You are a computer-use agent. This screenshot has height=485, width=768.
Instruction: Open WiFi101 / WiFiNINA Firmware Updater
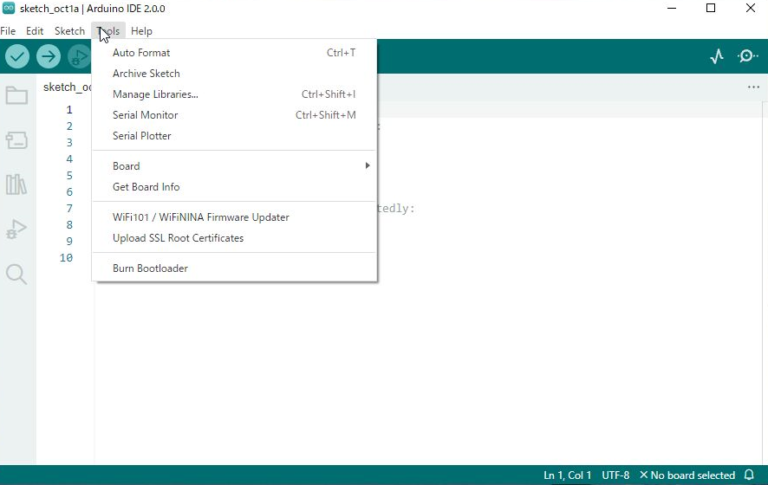[234, 217]
